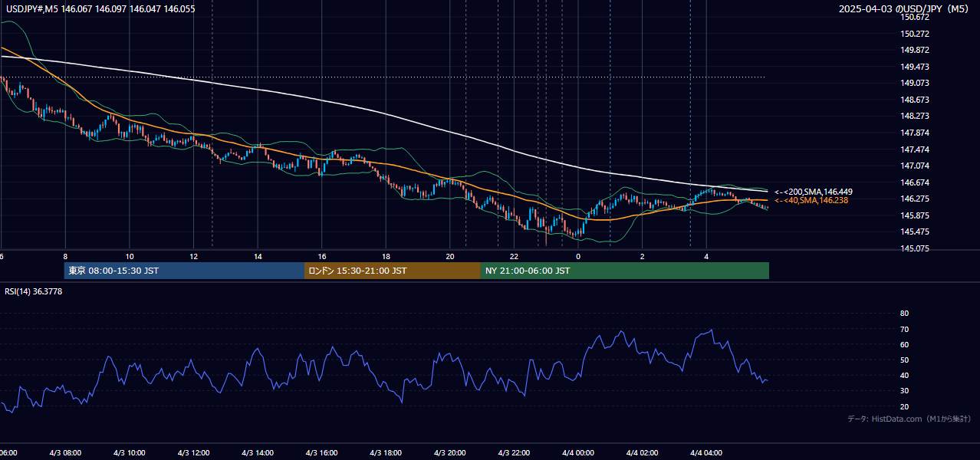
Task: Select the NY 21:00-06:00 JST session bar
Action: click(625, 271)
